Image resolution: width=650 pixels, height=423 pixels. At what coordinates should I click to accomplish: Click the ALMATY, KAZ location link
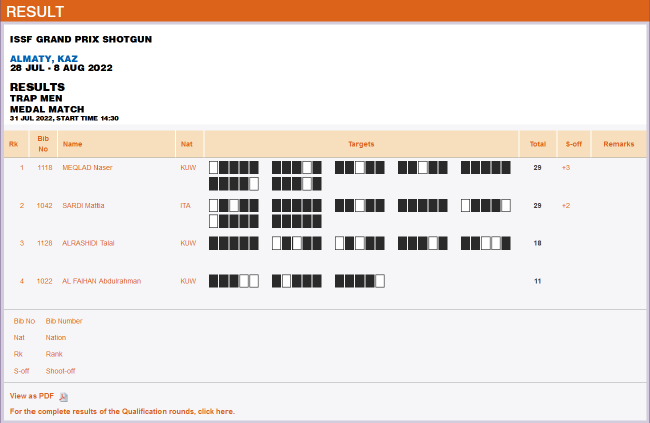tap(44, 58)
